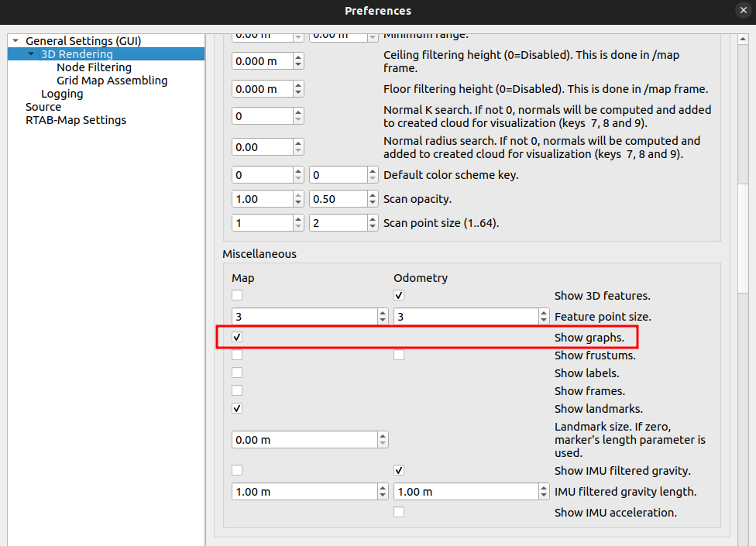Open the Grid Map Assembling settings page
This screenshot has height=546, width=756.
pyautogui.click(x=112, y=81)
